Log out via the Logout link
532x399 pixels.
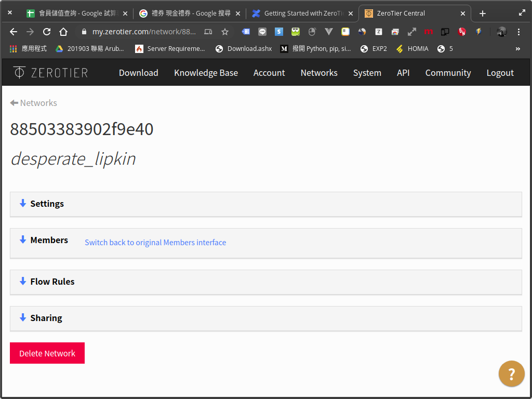[500, 73]
